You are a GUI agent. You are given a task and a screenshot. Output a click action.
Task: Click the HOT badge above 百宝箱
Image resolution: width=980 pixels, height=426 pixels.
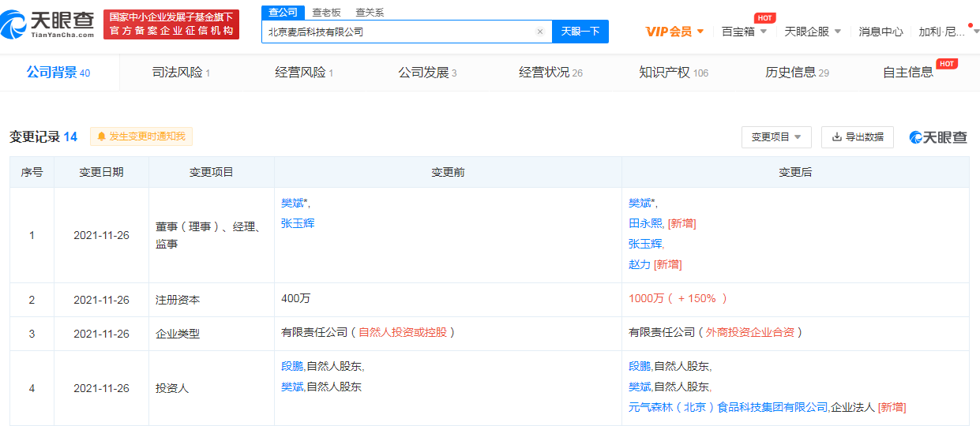[764, 17]
